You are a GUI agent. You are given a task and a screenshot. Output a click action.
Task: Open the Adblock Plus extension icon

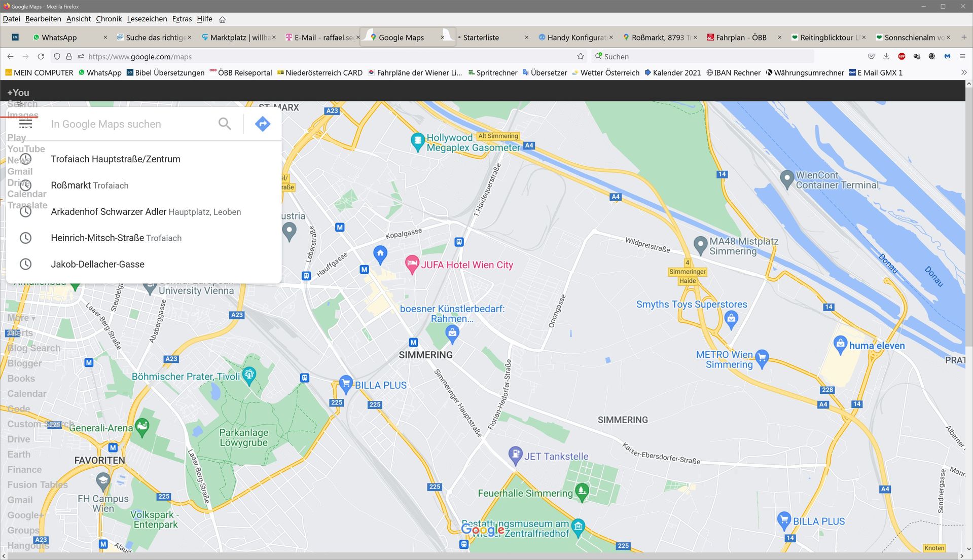pyautogui.click(x=902, y=56)
